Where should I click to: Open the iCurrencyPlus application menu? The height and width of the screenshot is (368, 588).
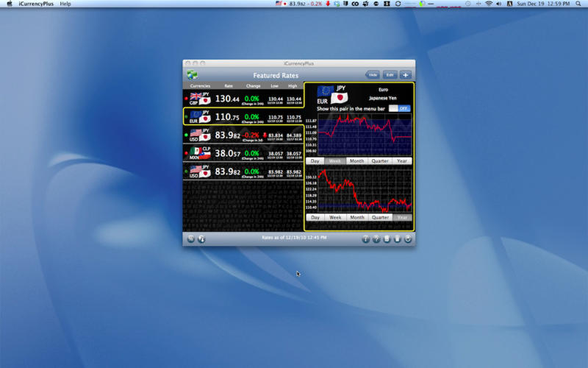coord(34,4)
